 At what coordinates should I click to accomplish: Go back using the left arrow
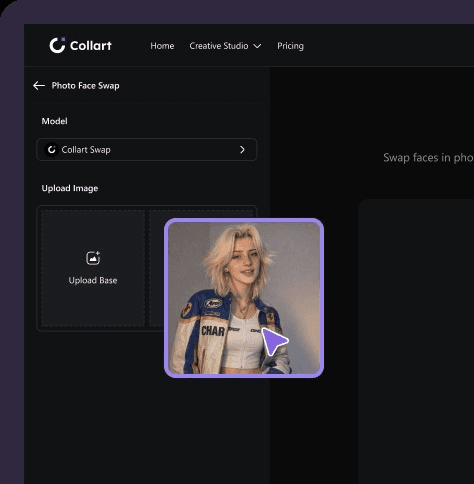click(x=39, y=86)
